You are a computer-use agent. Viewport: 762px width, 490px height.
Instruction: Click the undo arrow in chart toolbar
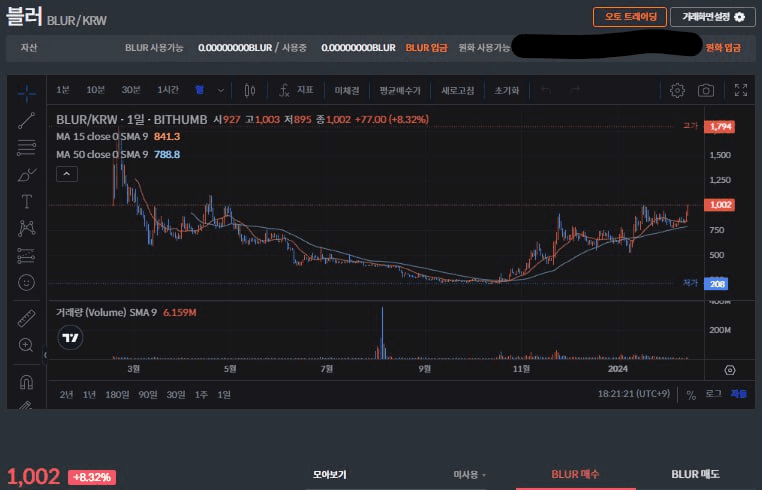546,90
